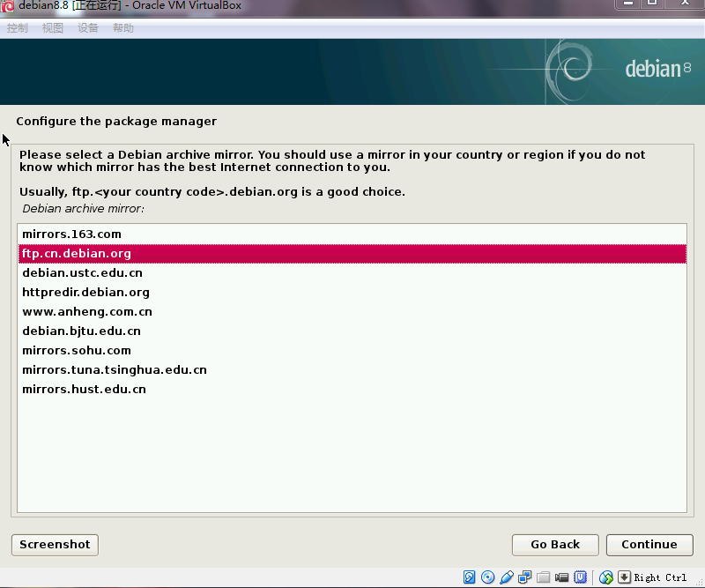Select the mirrors.163.com mirror
The image size is (705, 588).
[x=71, y=234]
